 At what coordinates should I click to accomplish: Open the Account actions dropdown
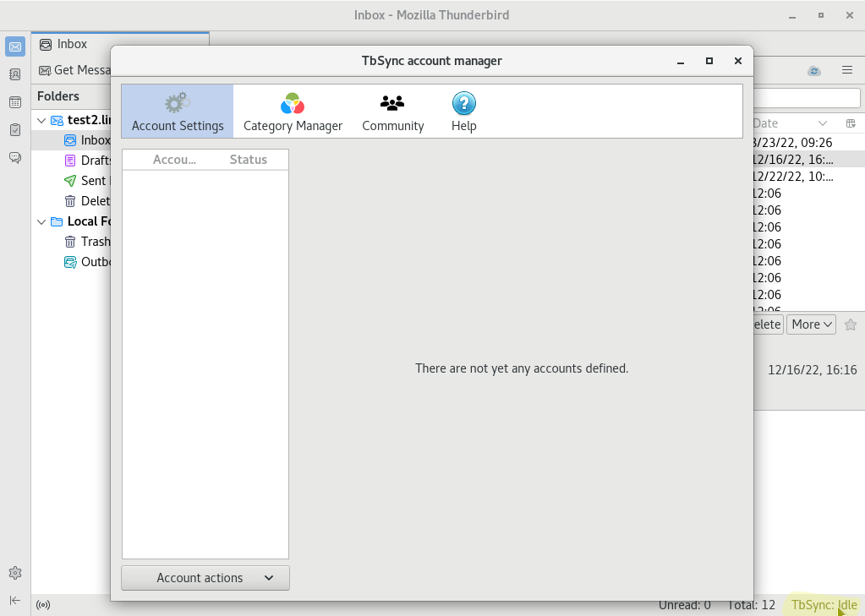point(205,578)
